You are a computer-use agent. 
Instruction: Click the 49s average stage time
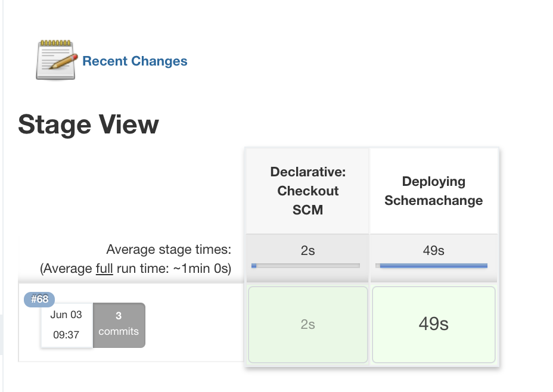[x=433, y=251]
